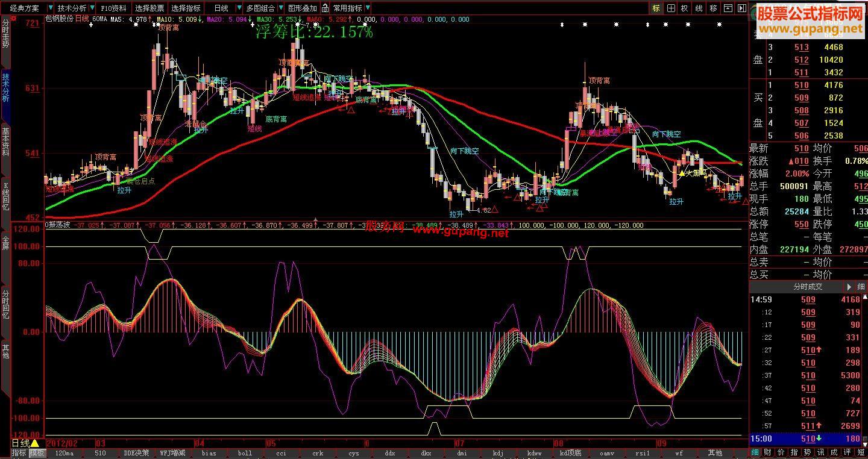Click the grid layout icon in top toolbar
The image size is (868, 459).
[x=670, y=8]
